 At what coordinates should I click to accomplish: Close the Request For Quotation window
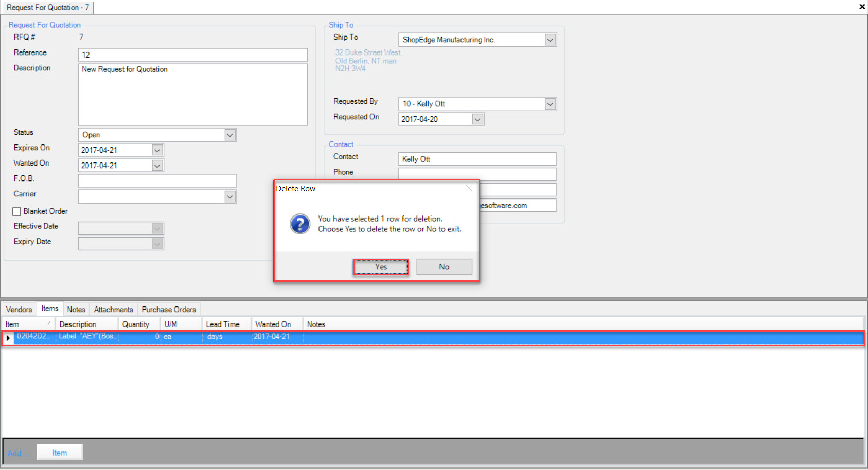click(x=862, y=7)
